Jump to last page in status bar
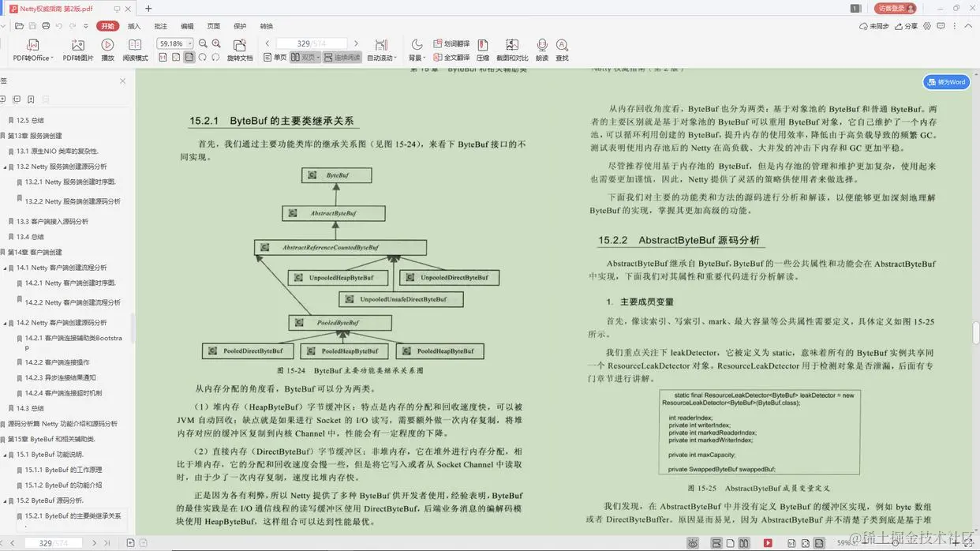980x551 pixels. [107, 543]
